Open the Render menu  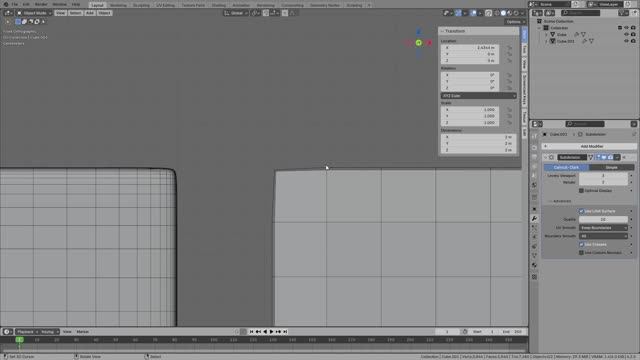[41, 4]
